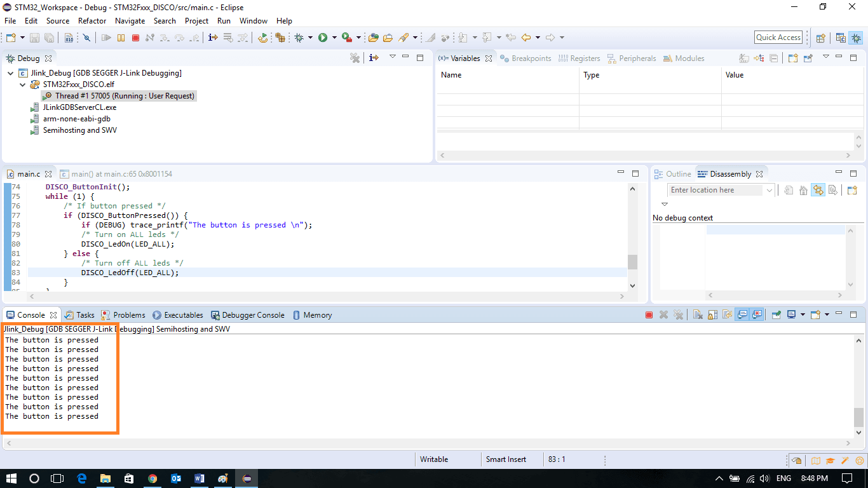
Task: Open Microsoft Word from the taskbar
Action: coord(200,478)
